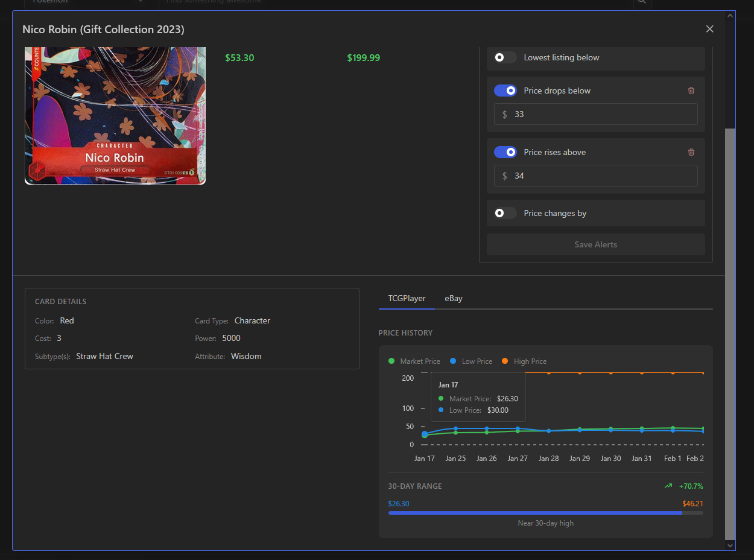Viewport: 754px width, 560px height.
Task: Click the Wisdom attribute value
Action: pos(246,356)
